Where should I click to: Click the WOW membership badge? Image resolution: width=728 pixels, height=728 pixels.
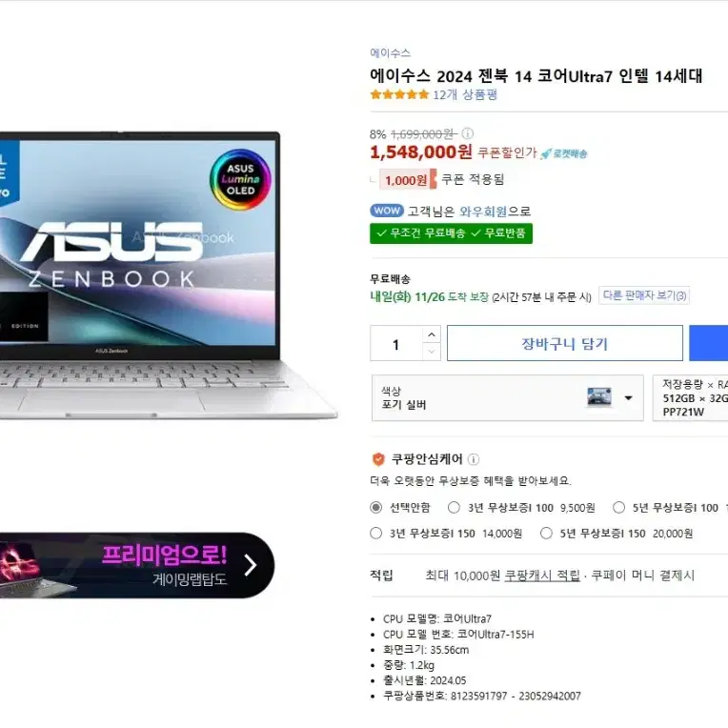pyautogui.click(x=387, y=211)
